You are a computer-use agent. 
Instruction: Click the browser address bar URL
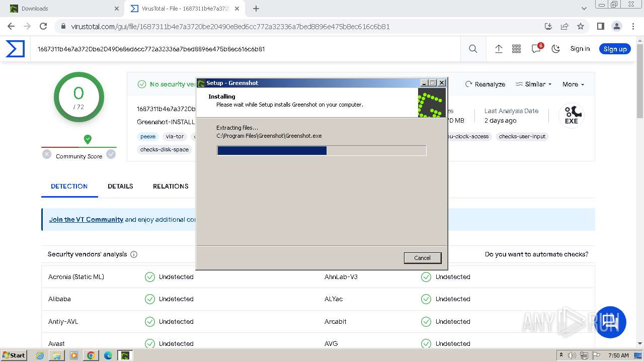coord(230,27)
